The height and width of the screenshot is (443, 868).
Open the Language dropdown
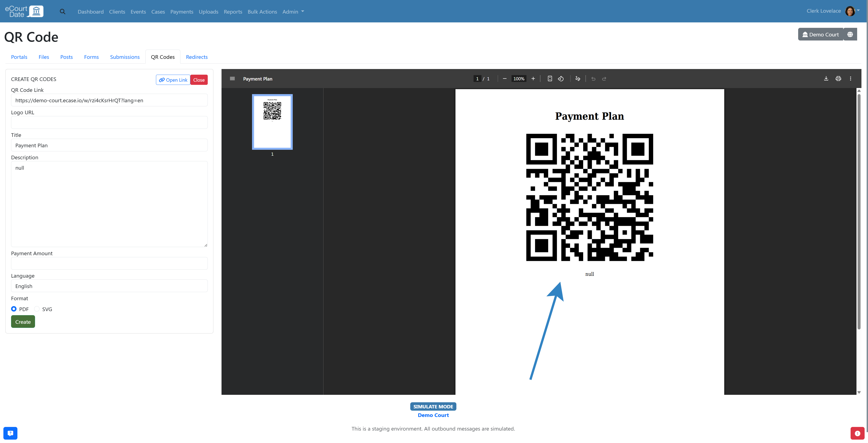click(x=109, y=286)
